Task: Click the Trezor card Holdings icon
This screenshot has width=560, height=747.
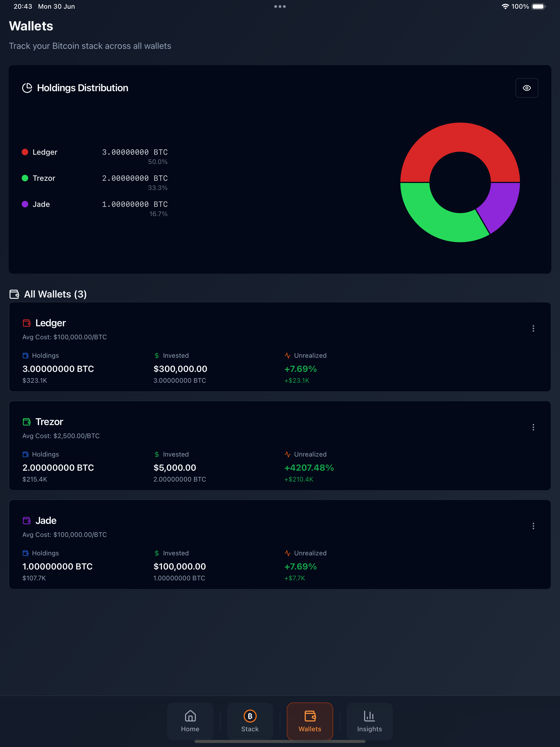Action: pos(26,454)
